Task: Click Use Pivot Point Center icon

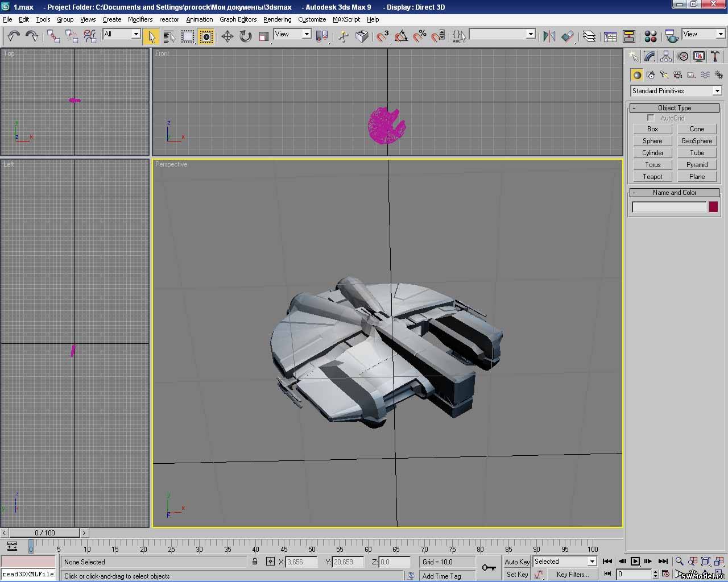Action: (322, 36)
